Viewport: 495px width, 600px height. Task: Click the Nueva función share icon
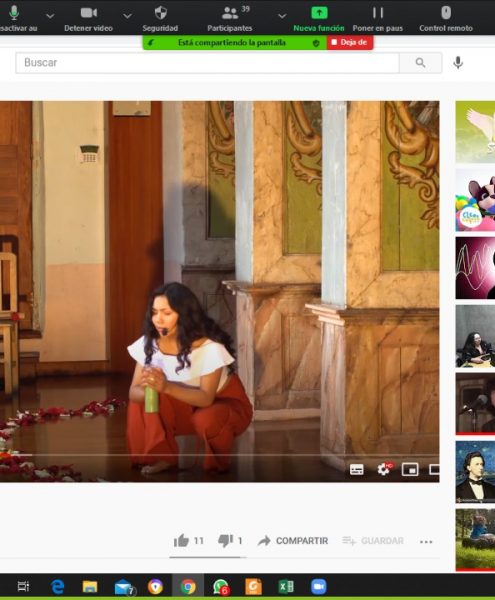319,13
